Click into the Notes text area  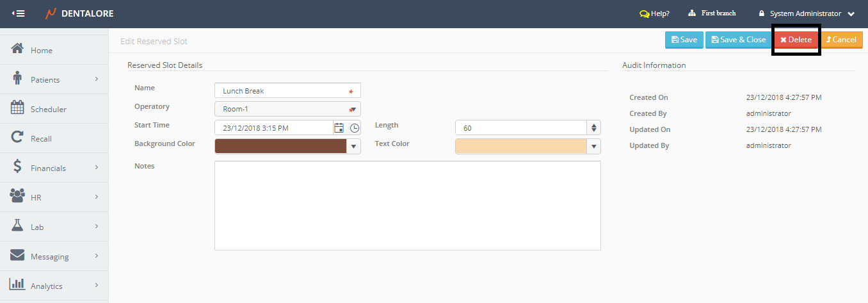[x=407, y=205]
